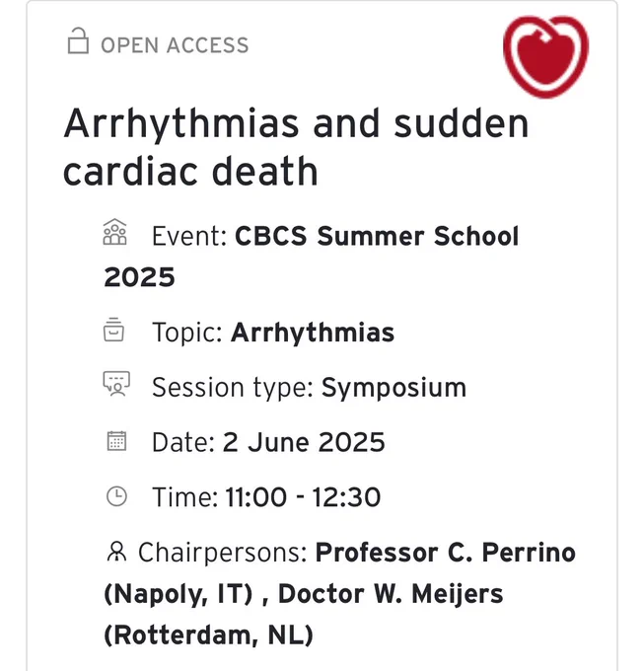
Task: Click the ESC red heart logo
Action: coord(545,56)
